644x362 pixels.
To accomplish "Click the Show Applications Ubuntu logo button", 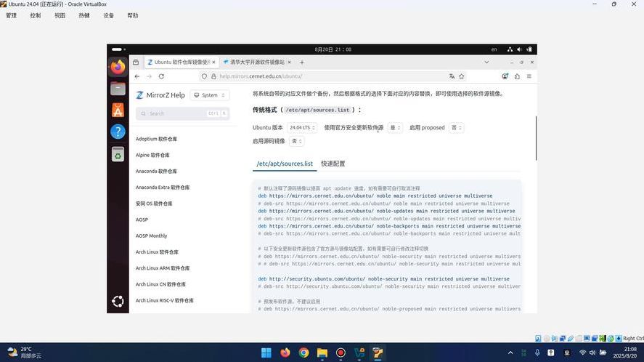I will (x=118, y=301).
